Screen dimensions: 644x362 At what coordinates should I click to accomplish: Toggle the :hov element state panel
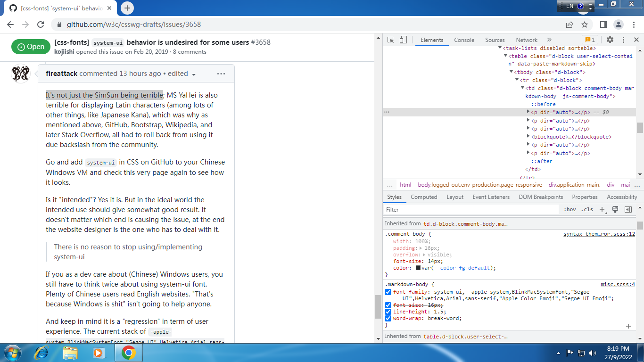pyautogui.click(x=570, y=210)
